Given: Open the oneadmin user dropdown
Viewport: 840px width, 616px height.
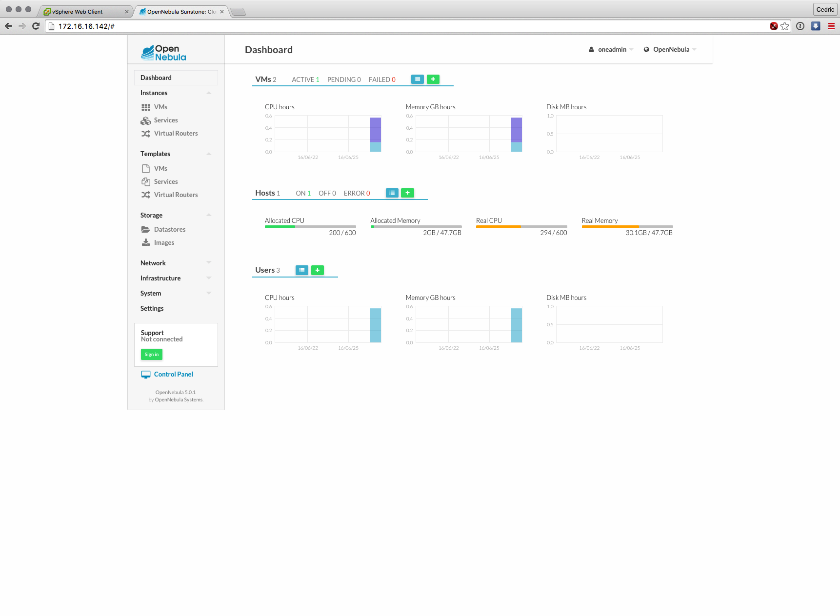Looking at the screenshot, I should (x=612, y=49).
